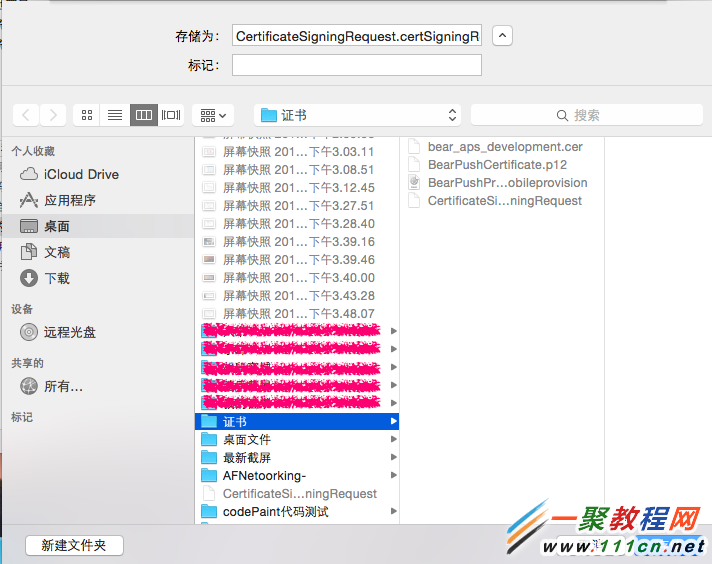Select screenshot file 下午3.48.07
This screenshot has width=712, height=564.
tap(297, 314)
